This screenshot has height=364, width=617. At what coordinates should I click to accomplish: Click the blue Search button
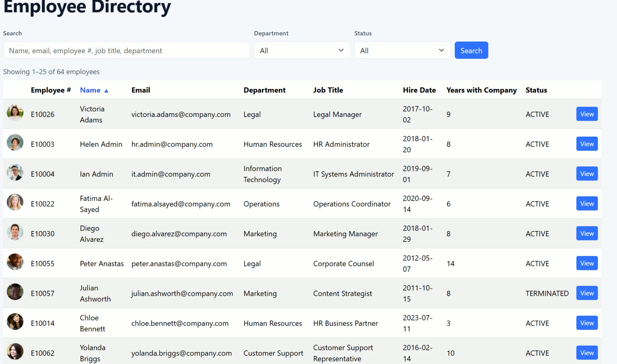click(471, 50)
